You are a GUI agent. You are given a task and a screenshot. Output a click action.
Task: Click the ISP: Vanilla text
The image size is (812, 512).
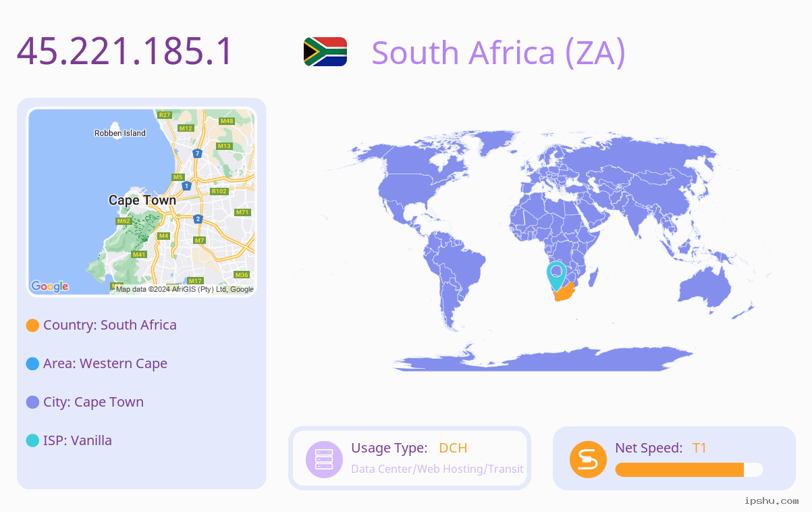tap(78, 440)
